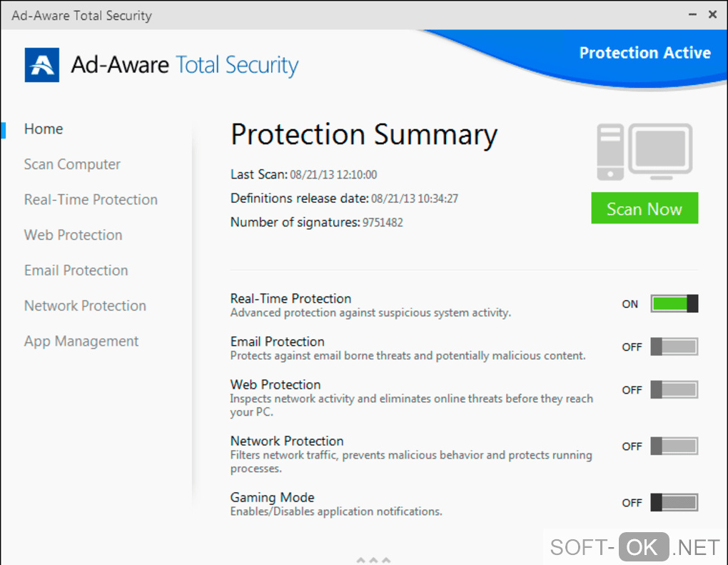Click the Ad-Aware logo icon
This screenshot has height=565, width=728.
pos(42,65)
